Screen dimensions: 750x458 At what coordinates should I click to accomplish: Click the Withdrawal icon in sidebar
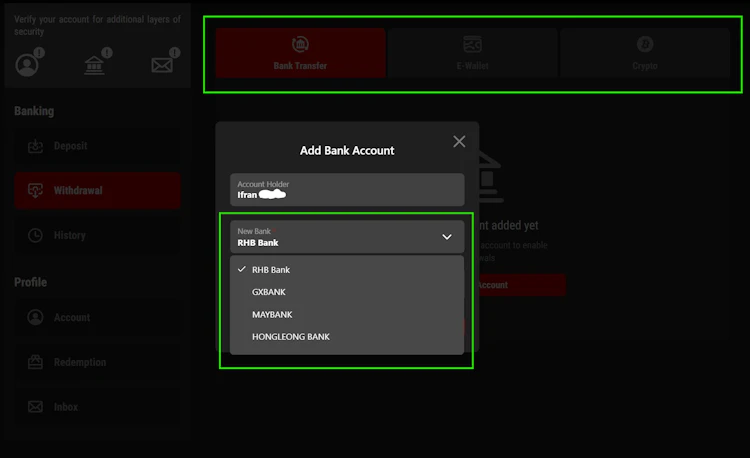[35, 190]
